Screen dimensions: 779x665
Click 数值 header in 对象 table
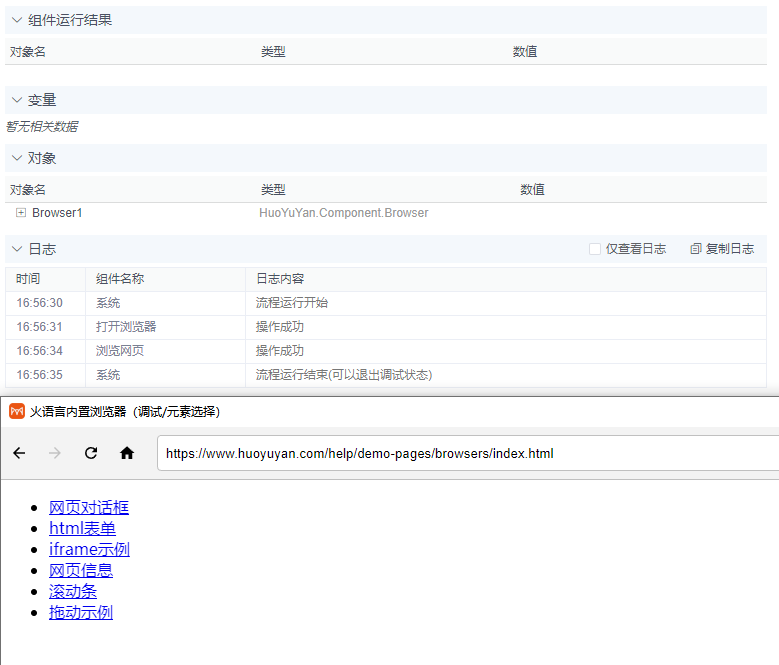pyautogui.click(x=533, y=190)
